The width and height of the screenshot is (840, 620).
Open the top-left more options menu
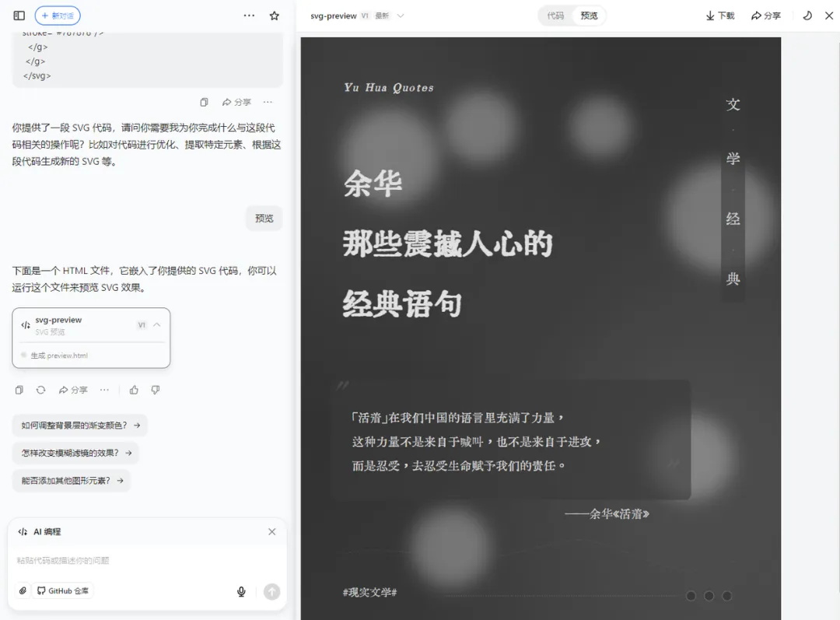(x=248, y=15)
